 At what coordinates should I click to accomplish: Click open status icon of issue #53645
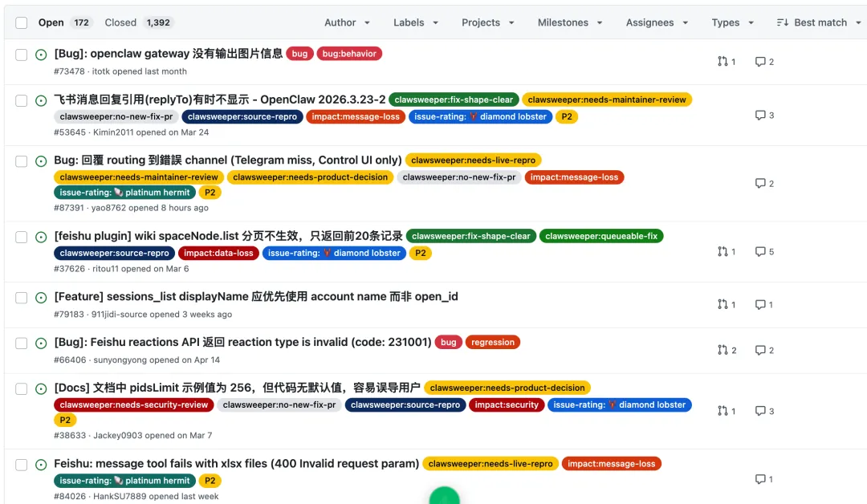[x=41, y=100]
